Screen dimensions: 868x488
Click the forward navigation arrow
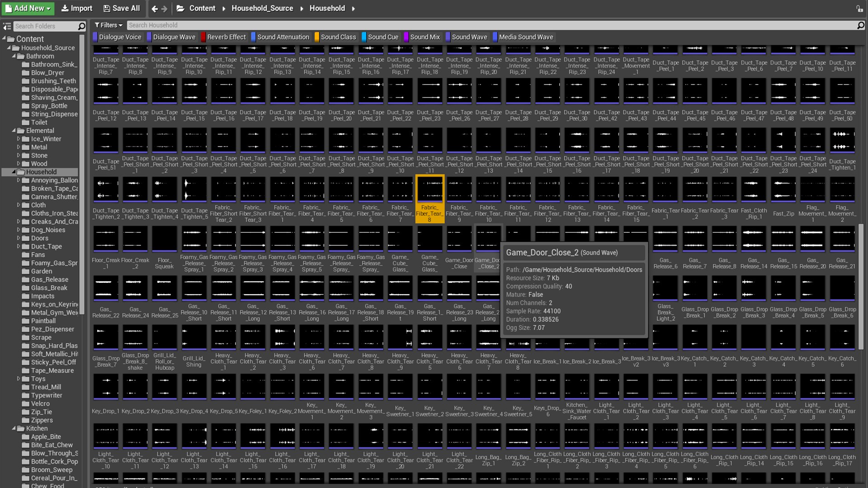point(165,9)
